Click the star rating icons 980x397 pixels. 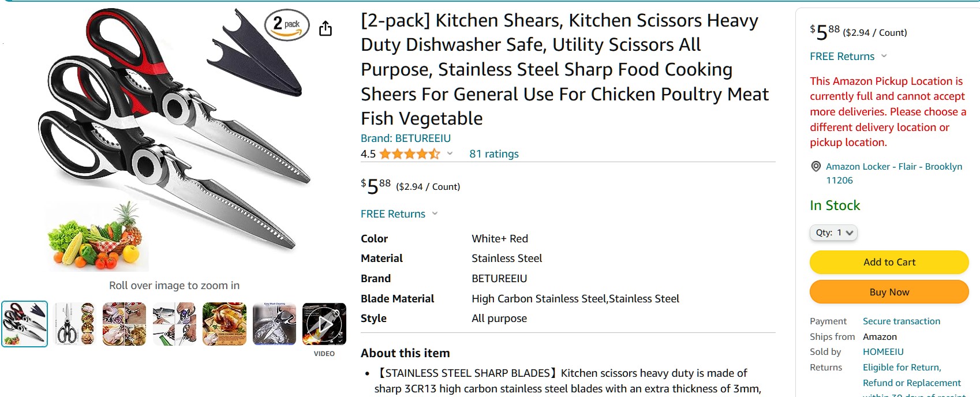pyautogui.click(x=409, y=154)
